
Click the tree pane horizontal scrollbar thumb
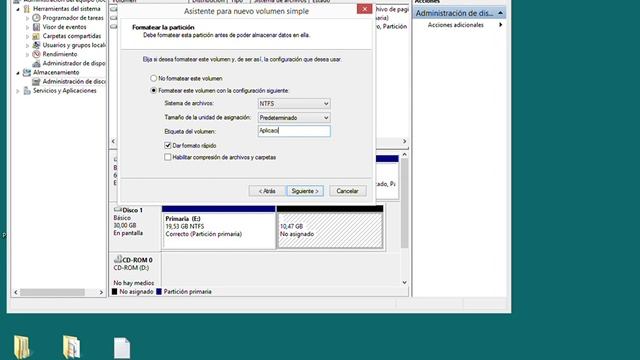tap(52, 292)
